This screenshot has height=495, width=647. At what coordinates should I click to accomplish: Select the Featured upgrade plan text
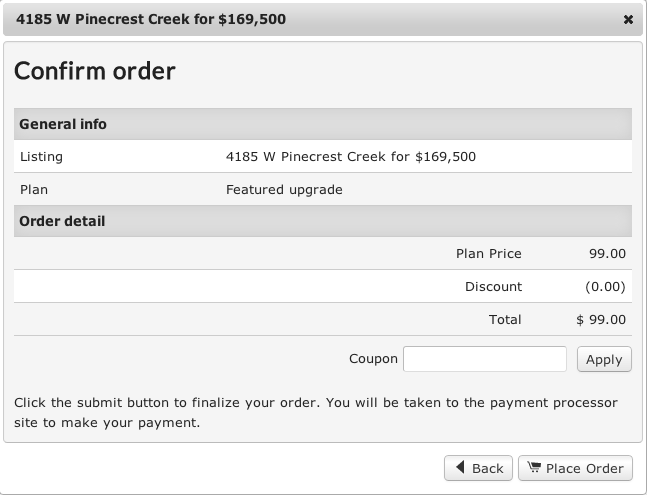coord(284,189)
